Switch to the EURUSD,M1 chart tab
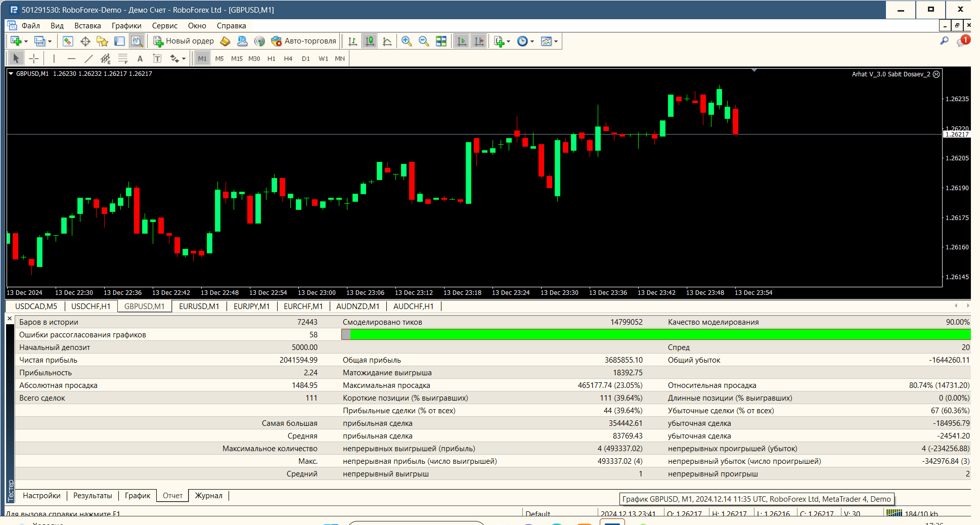This screenshot has height=525, width=980. point(199,307)
